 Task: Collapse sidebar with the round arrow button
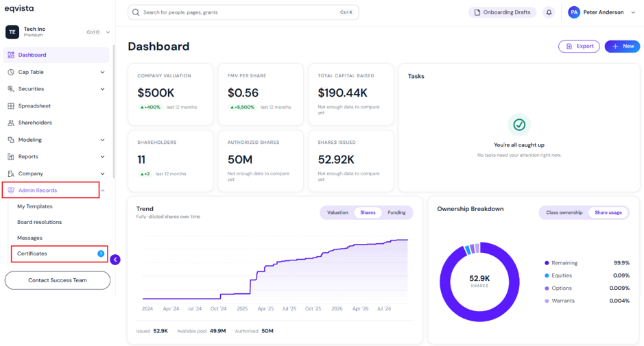(x=115, y=260)
